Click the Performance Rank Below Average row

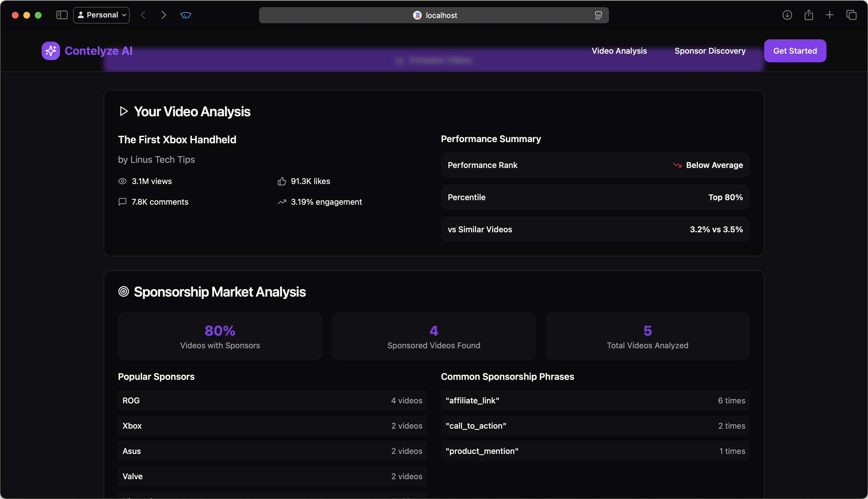click(595, 165)
